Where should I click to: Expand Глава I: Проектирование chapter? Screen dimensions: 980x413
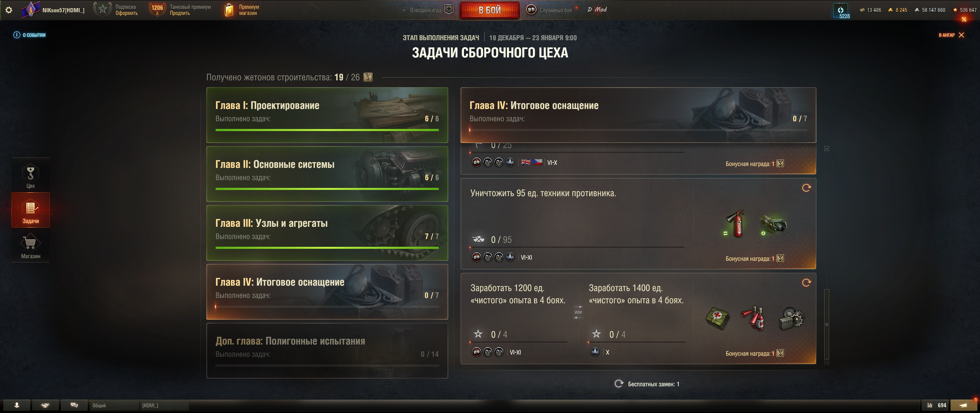[x=327, y=115]
